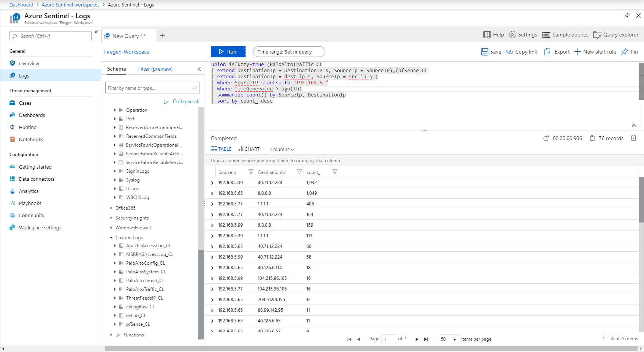Open the Columns dropdown

point(282,149)
